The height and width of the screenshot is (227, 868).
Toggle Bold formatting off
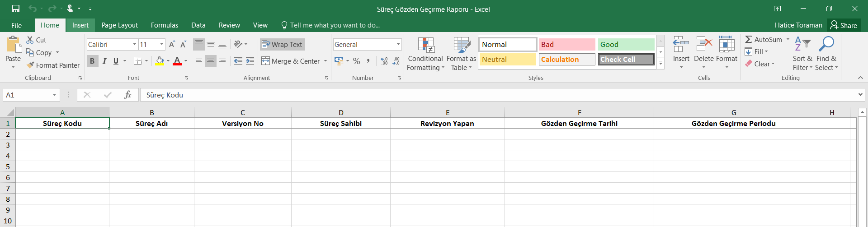pyautogui.click(x=92, y=61)
